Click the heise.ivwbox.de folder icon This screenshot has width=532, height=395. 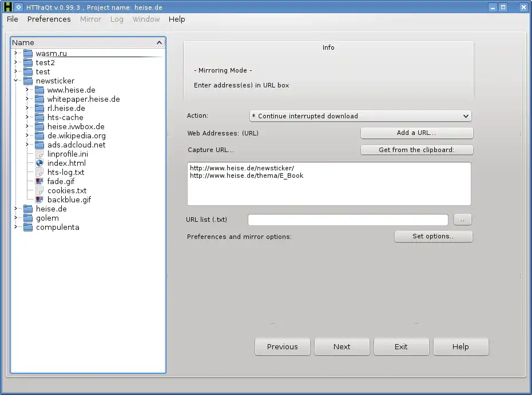pos(39,126)
